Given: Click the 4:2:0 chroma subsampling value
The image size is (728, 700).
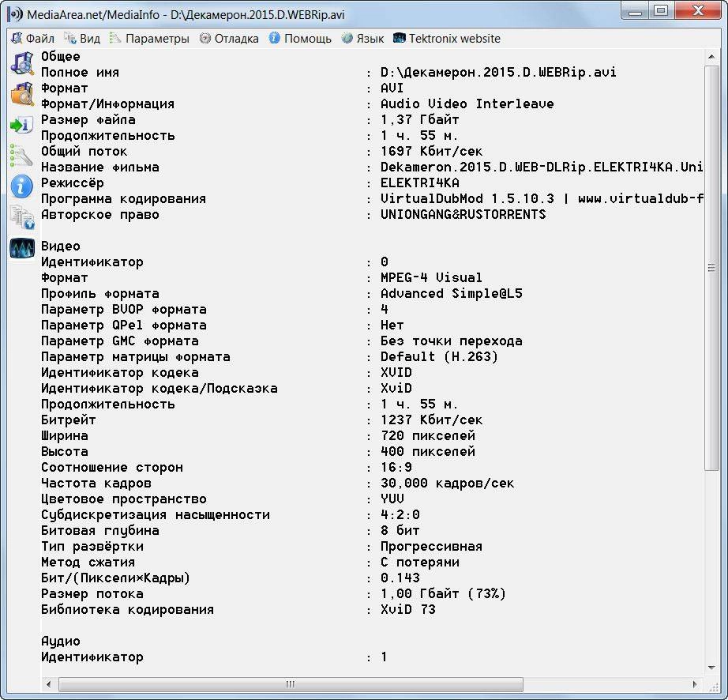Looking at the screenshot, I should [400, 514].
